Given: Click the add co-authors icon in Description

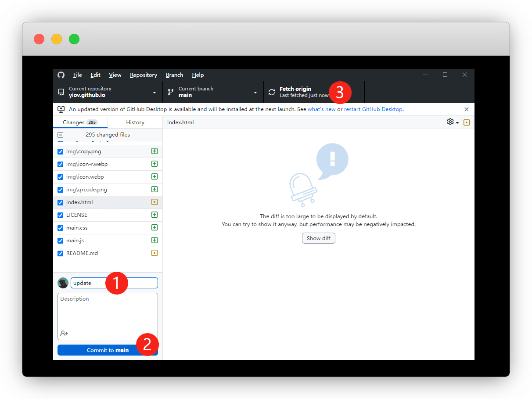Looking at the screenshot, I should [64, 334].
